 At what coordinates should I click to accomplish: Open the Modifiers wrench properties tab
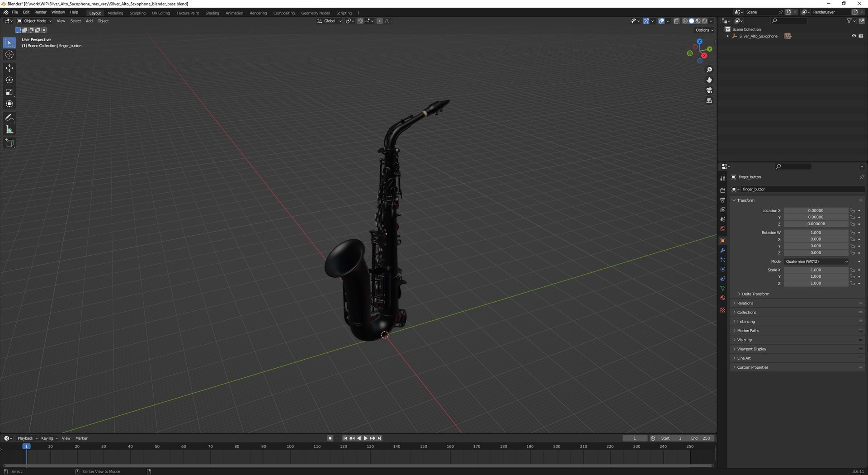(722, 250)
